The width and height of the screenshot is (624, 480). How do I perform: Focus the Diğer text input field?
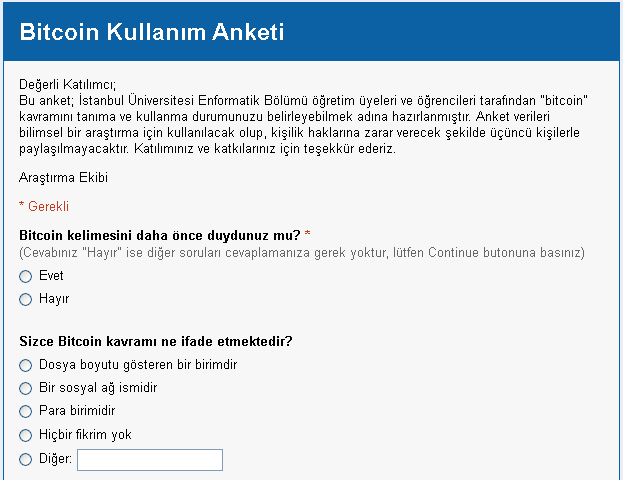(149, 460)
